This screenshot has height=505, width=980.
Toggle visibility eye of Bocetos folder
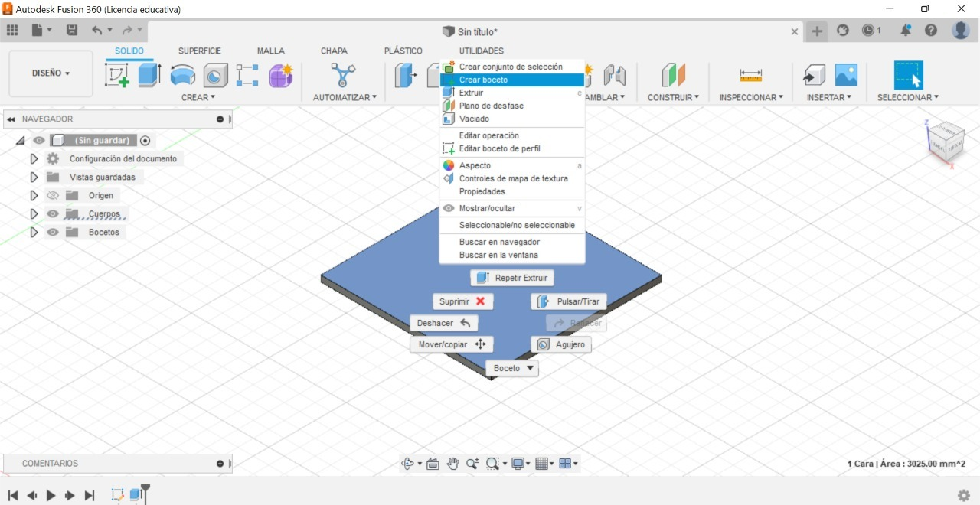[53, 232]
